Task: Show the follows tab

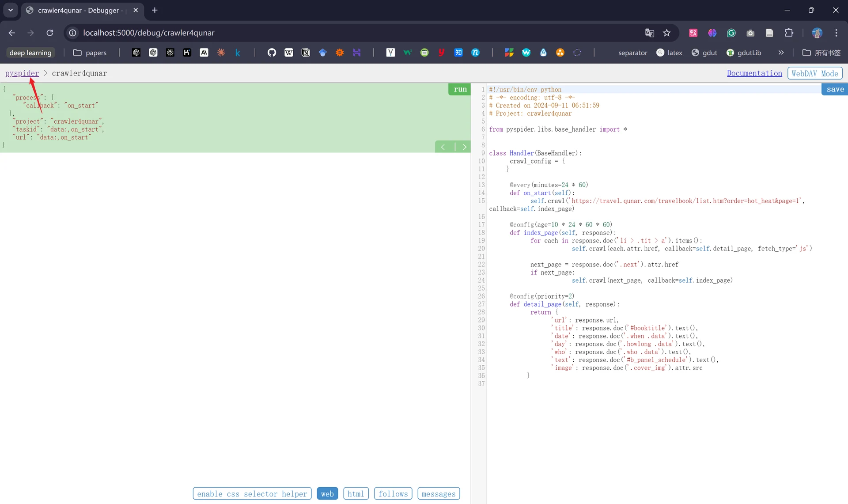Action: click(393, 493)
